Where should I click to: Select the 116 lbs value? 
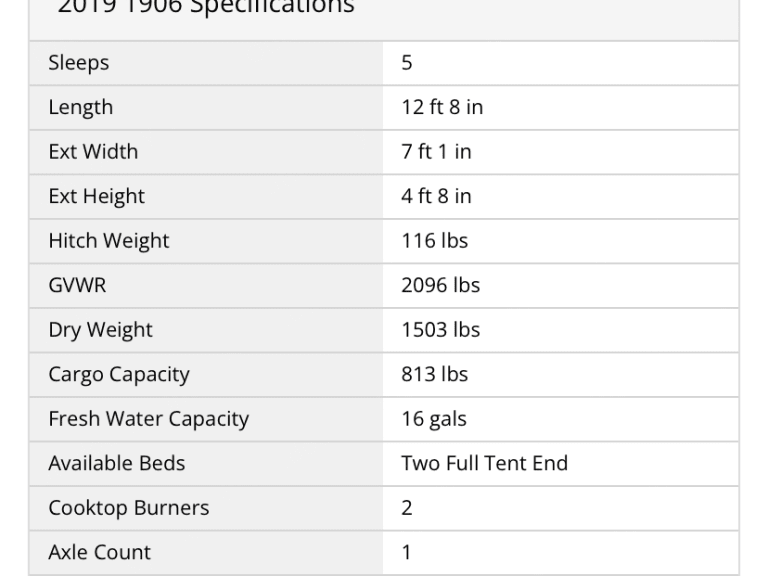[434, 241]
